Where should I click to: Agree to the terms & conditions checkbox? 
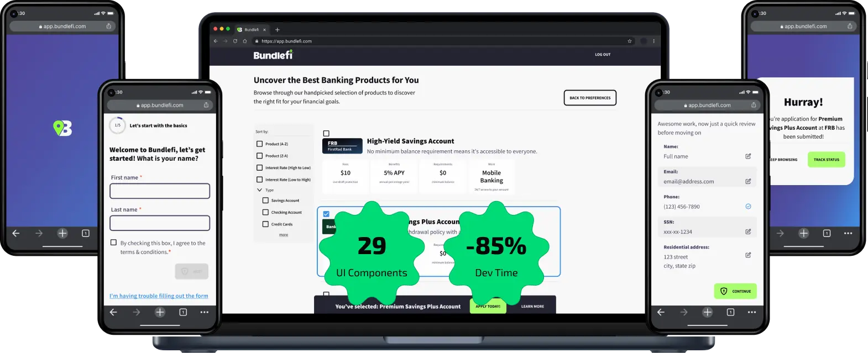coord(113,243)
